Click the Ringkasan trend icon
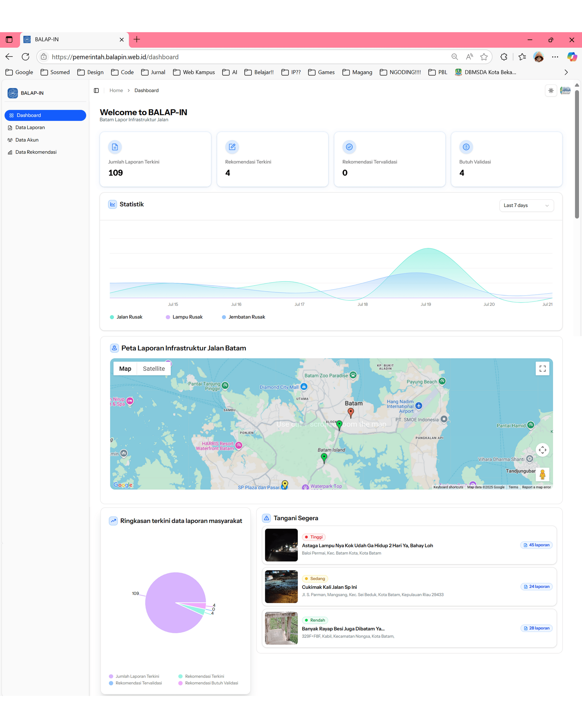 [x=113, y=521]
